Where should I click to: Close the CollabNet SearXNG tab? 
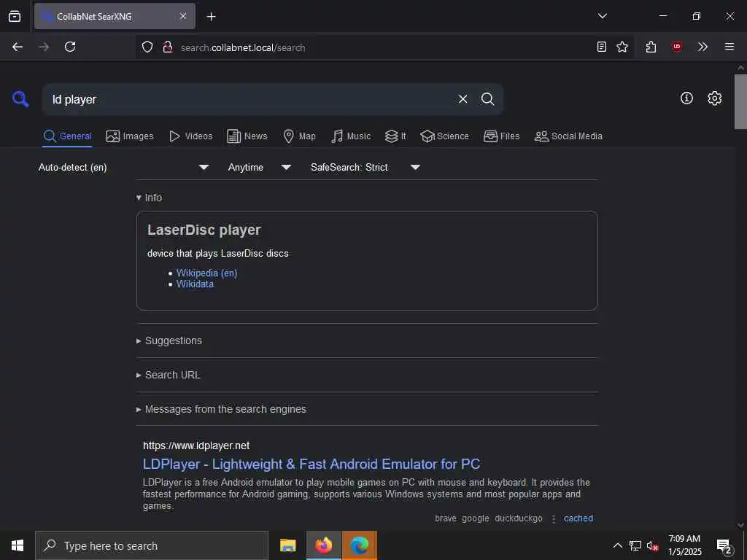183,16
